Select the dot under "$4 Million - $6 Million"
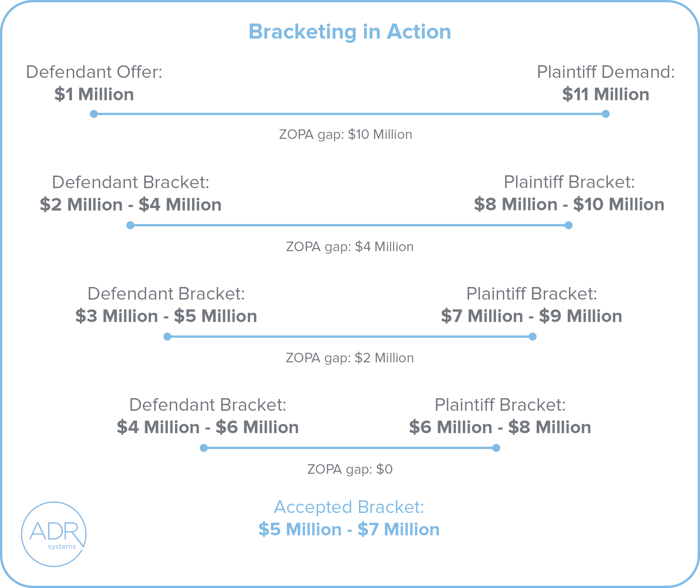700x588 pixels. [204, 448]
